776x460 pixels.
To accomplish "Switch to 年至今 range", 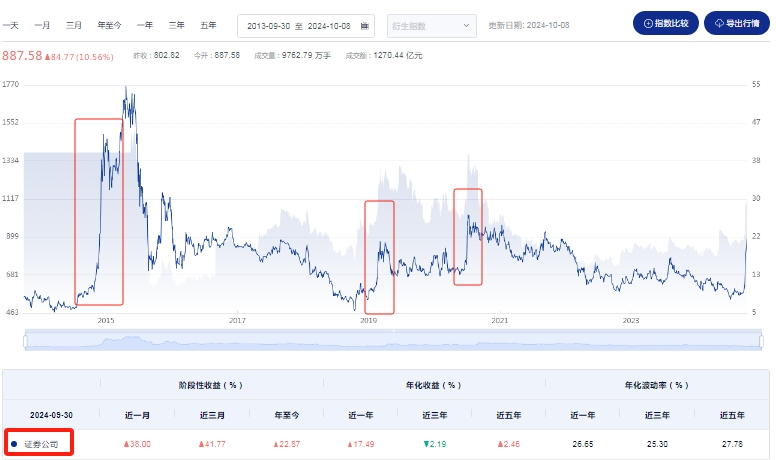I will point(109,25).
